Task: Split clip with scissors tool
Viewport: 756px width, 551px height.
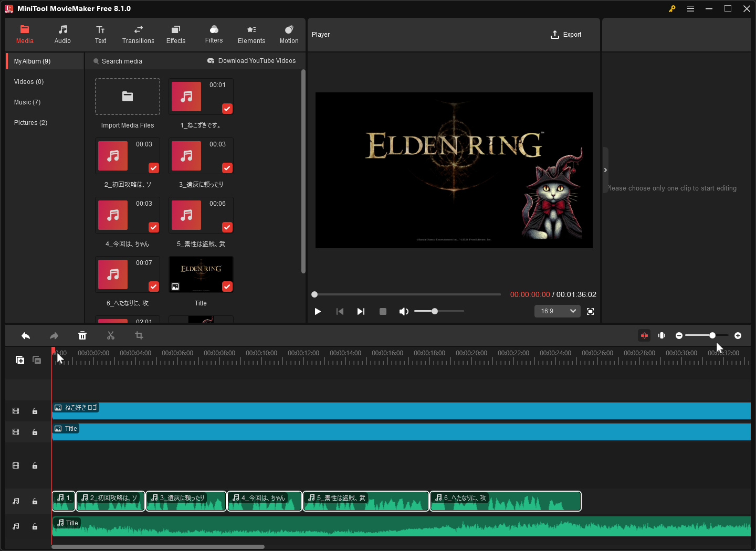Action: point(111,336)
